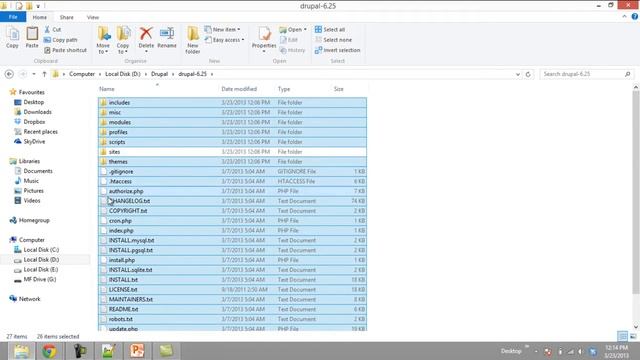The image size is (640, 360).
Task: Open PowerPoint from the taskbar
Action: [137, 351]
